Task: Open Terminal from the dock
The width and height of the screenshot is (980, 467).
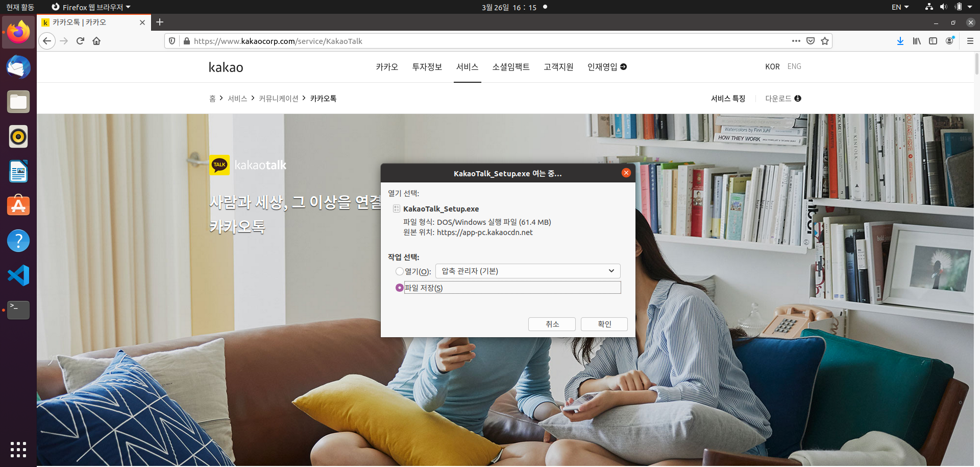Action: pyautogui.click(x=18, y=310)
